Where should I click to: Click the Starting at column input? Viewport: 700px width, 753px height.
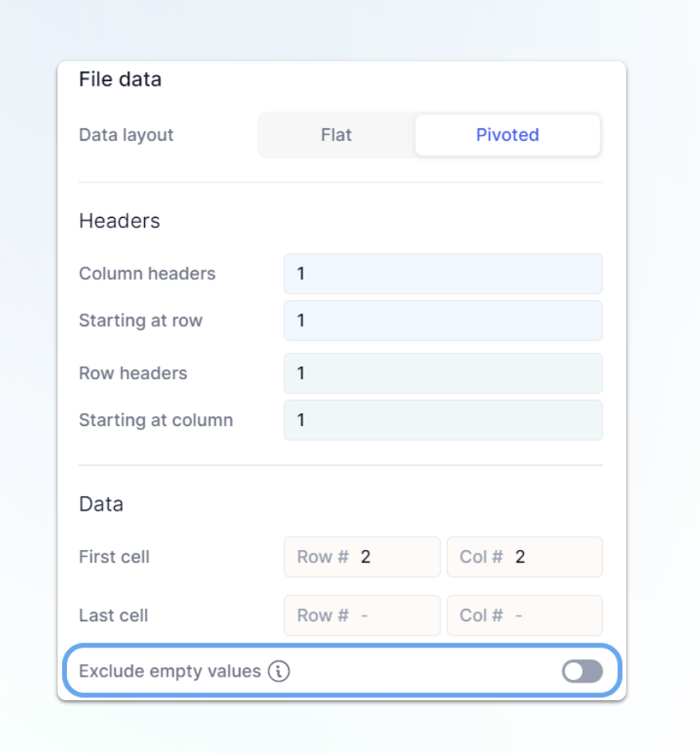pos(443,420)
